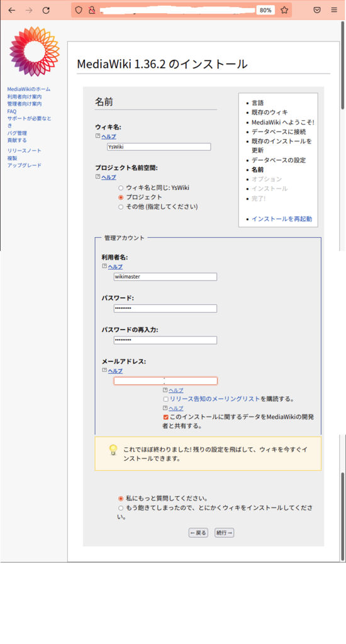Click the ←戻る button

198,533
